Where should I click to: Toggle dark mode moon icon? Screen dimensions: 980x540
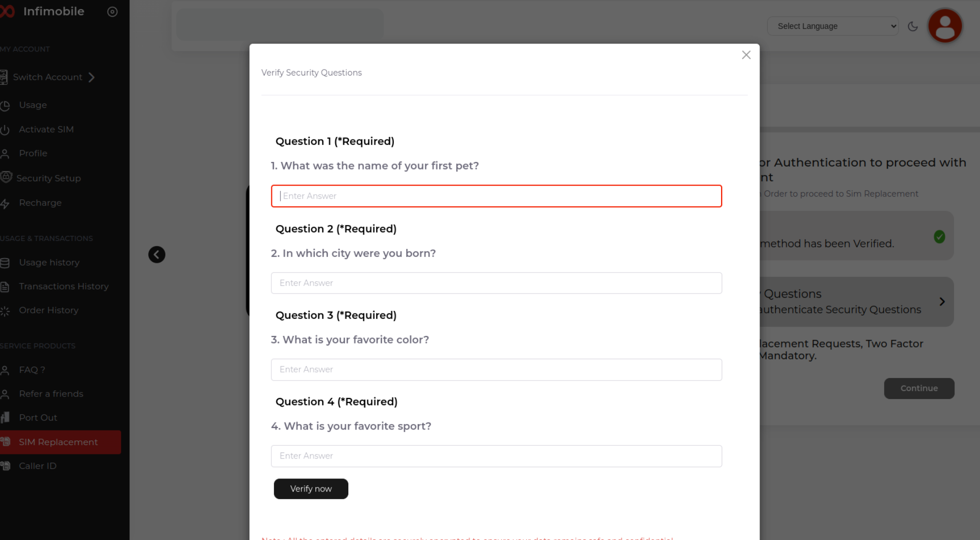click(x=913, y=26)
